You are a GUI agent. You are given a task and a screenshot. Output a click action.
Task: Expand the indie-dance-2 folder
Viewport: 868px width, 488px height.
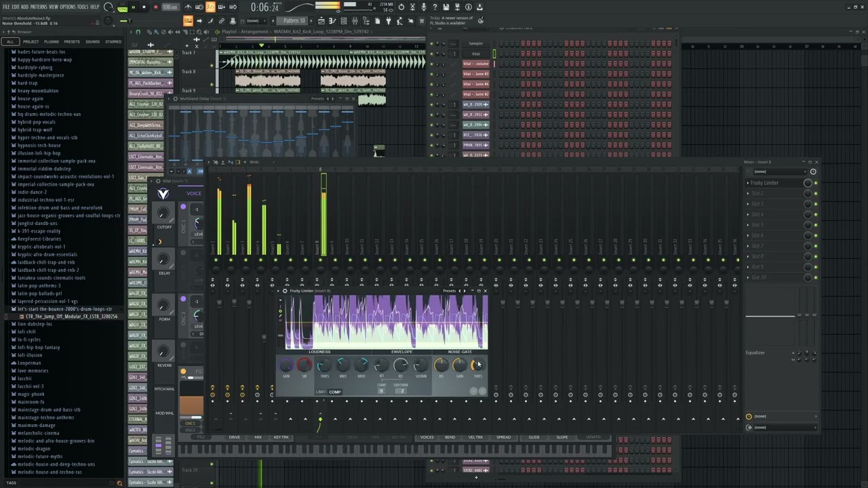pyautogui.click(x=32, y=192)
